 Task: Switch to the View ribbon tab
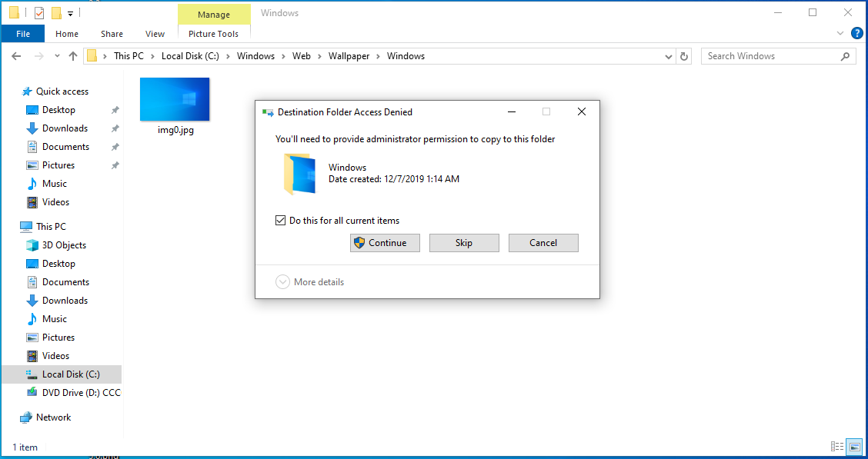coord(155,34)
